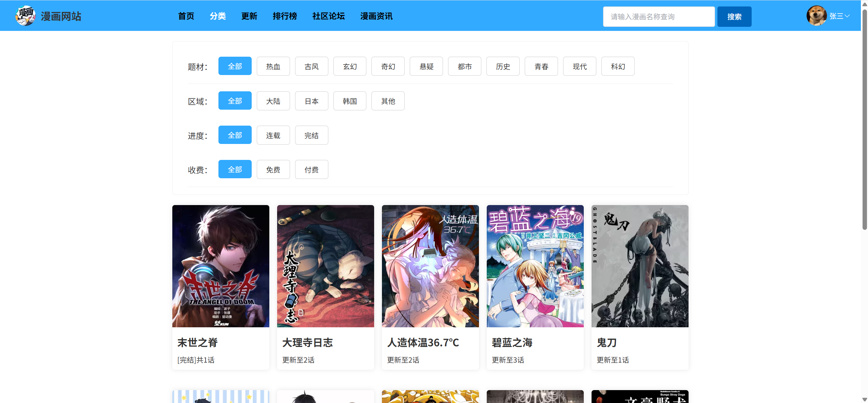Select the 热血 genre filter

click(273, 66)
